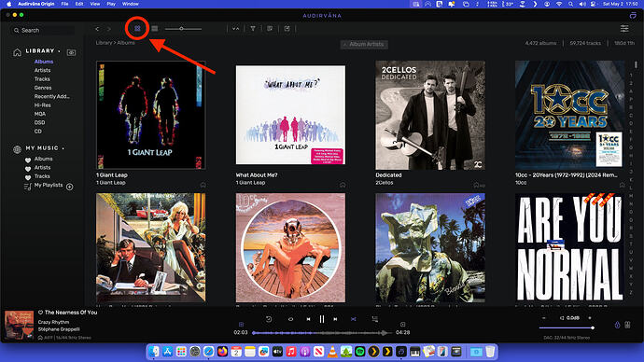Decrease volume with the minus button
Image resolution: width=644 pixels, height=362 pixels.
point(544,318)
